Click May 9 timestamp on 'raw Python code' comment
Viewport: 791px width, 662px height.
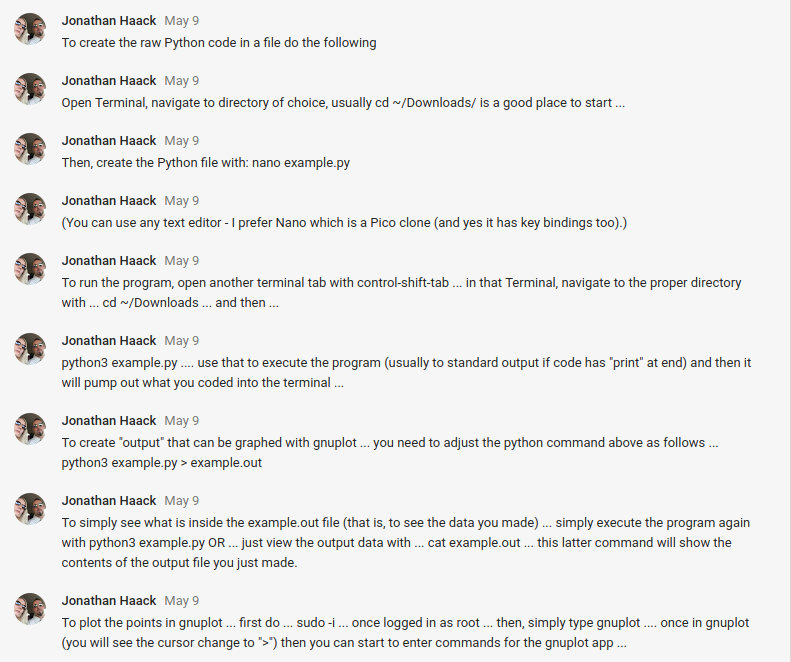click(181, 20)
